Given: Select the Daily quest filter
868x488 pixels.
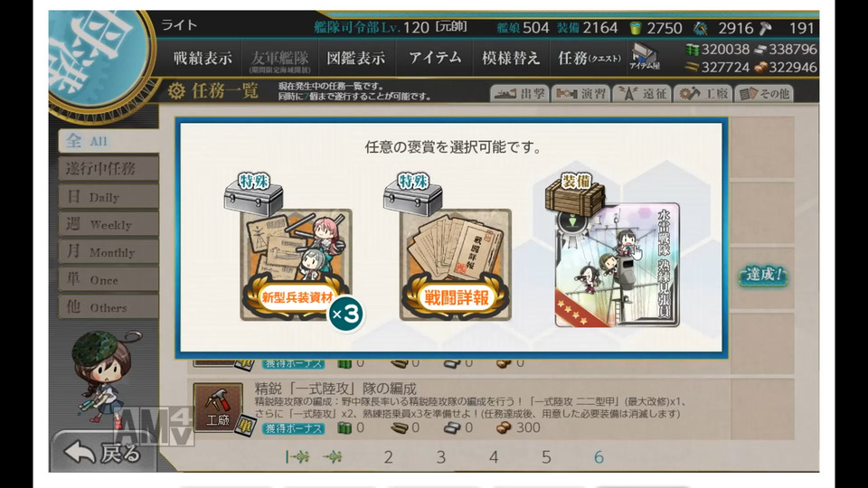Looking at the screenshot, I should 108,196.
